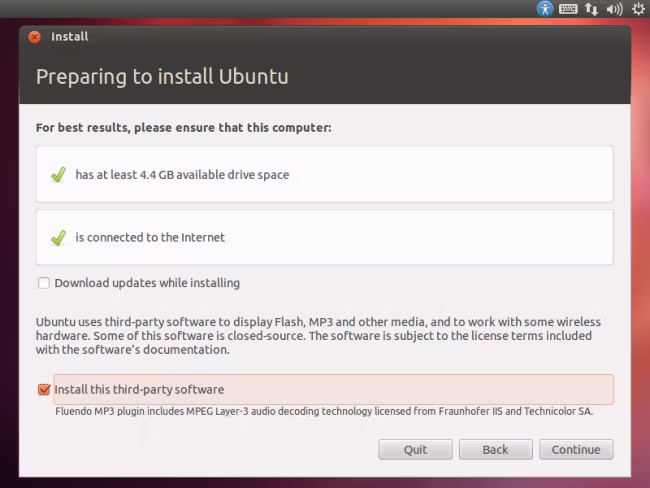650x488 pixels.
Task: Close the Install window
Action: (x=34, y=37)
